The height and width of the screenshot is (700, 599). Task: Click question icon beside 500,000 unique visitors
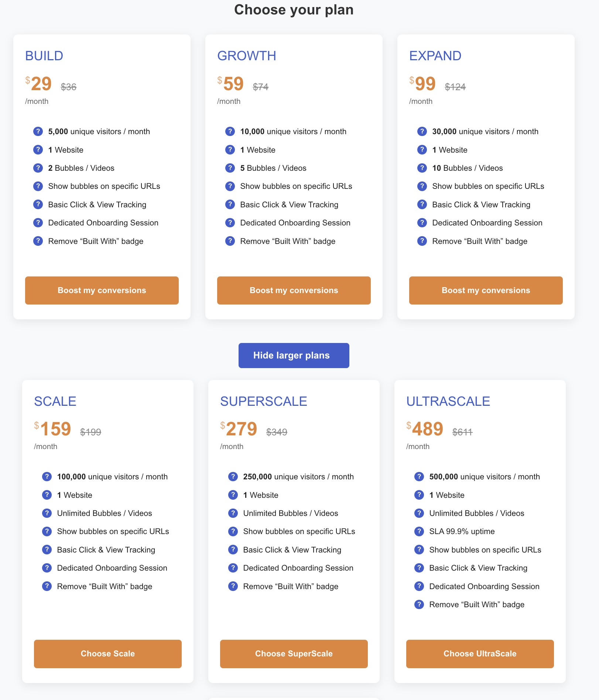point(419,476)
